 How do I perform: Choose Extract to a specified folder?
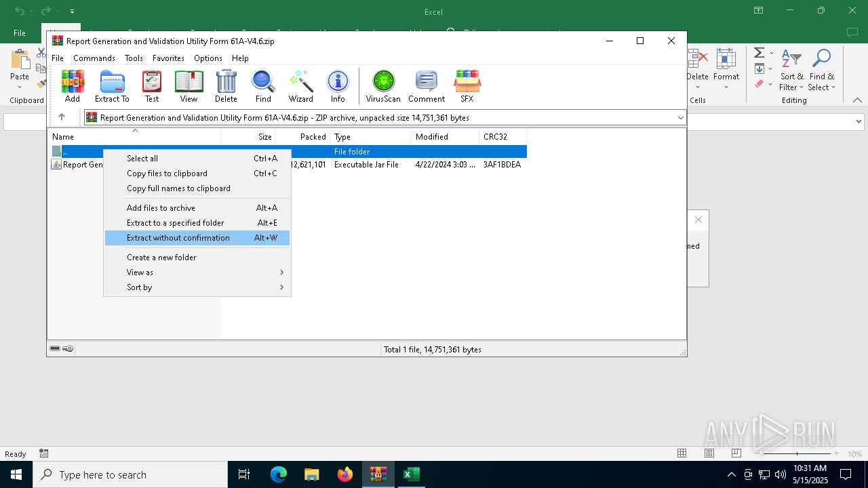click(197, 223)
